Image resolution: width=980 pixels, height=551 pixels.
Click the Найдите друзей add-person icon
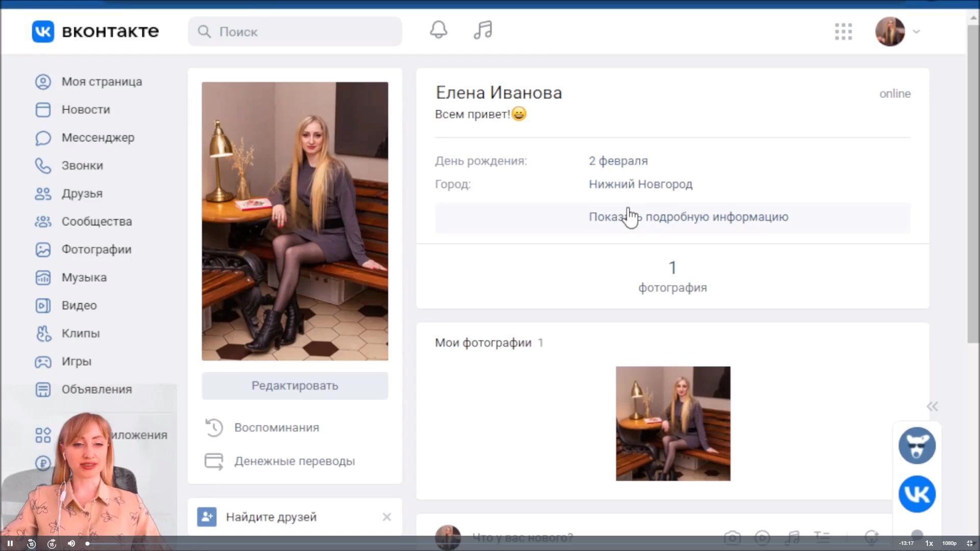pyautogui.click(x=207, y=517)
